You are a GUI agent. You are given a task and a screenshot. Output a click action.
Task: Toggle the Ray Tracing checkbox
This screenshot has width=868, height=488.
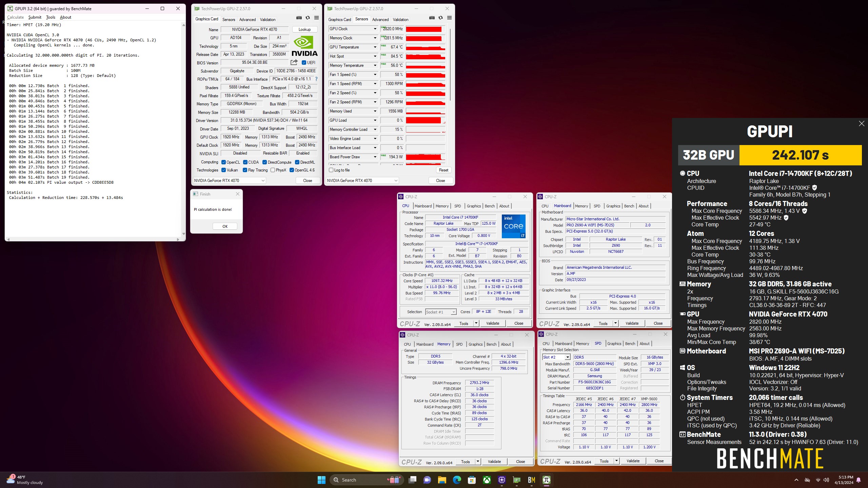[245, 170]
